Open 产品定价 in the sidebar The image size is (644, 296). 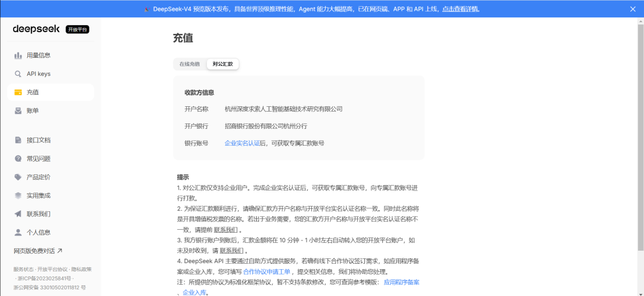51,177
